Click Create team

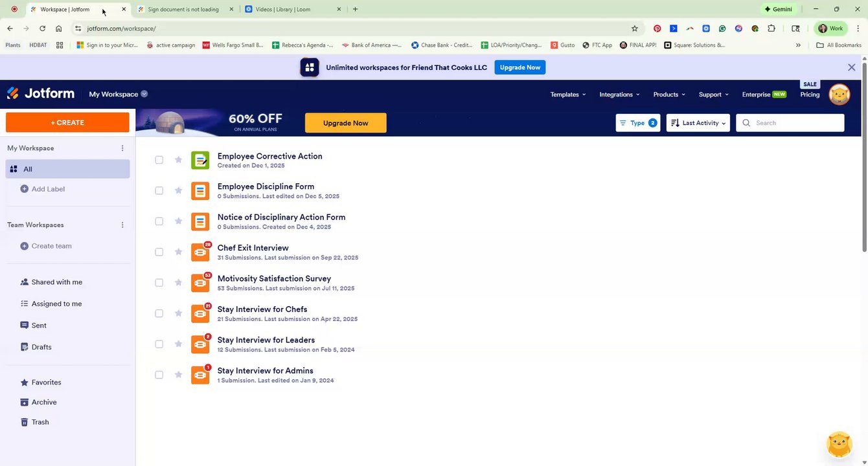click(46, 246)
